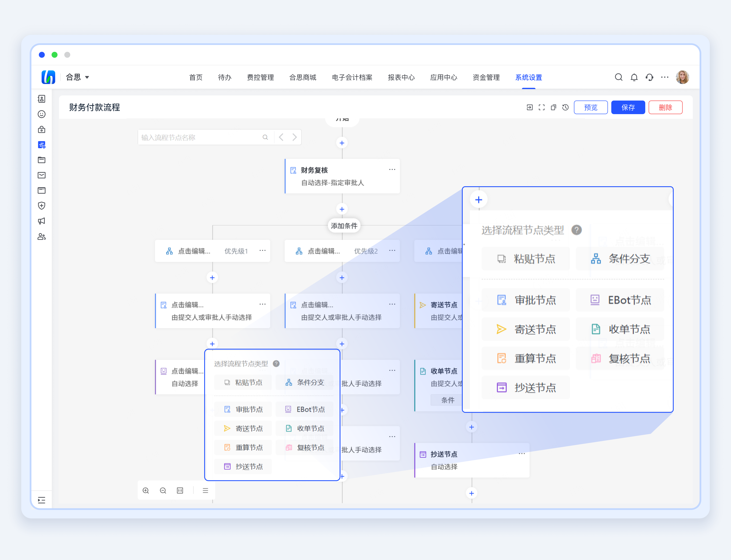Open the notification bell icon

tap(634, 77)
